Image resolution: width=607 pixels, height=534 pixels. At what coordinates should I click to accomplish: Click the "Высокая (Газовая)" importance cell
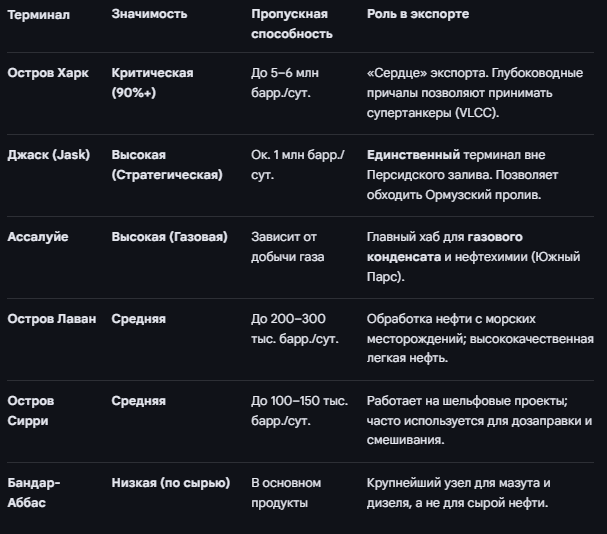coord(169,237)
